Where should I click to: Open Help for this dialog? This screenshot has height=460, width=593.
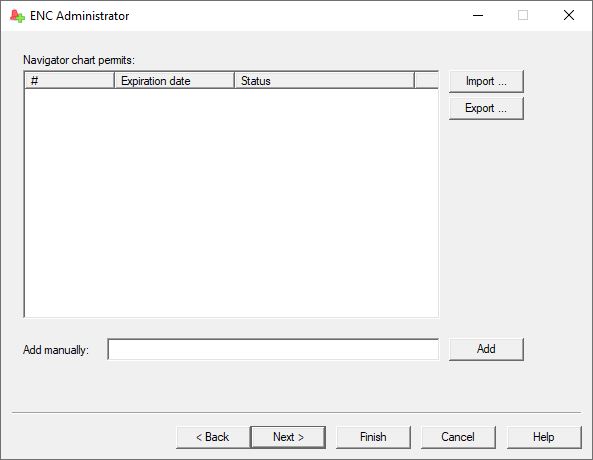(544, 437)
